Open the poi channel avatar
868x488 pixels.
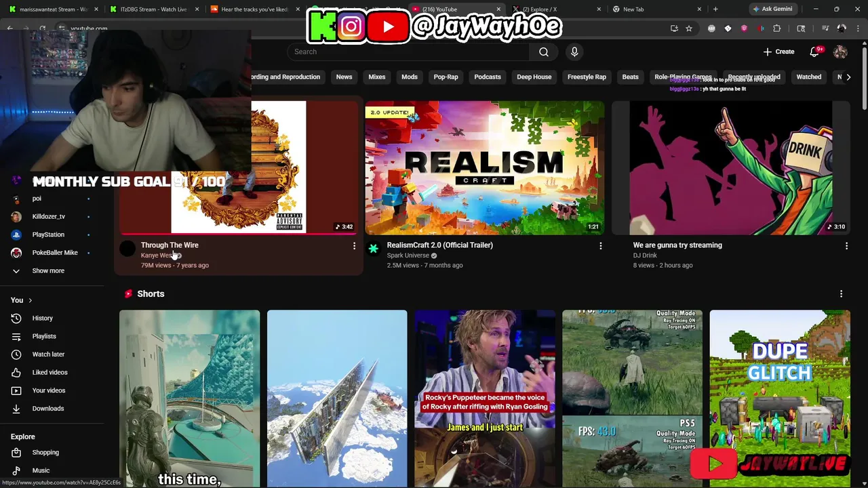click(x=16, y=199)
